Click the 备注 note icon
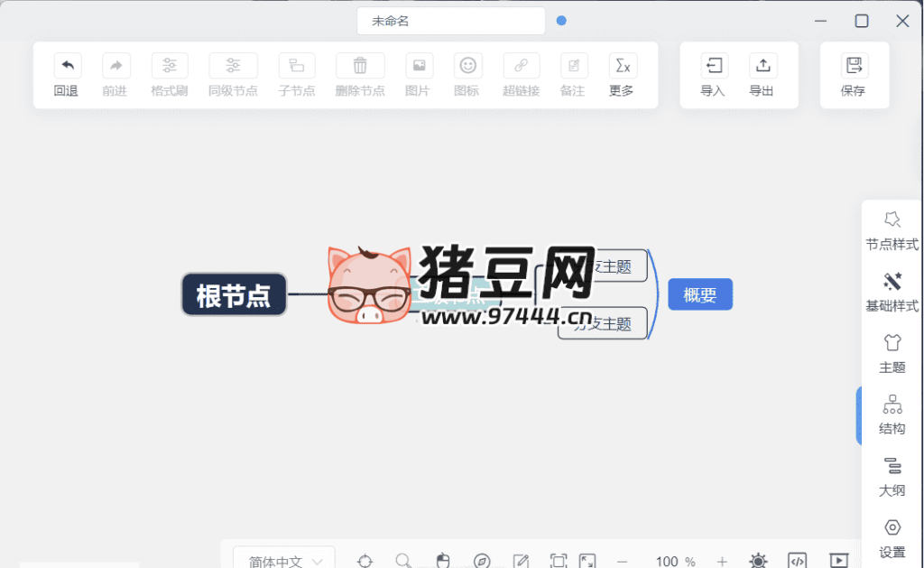The image size is (924, 568). pyautogui.click(x=572, y=75)
